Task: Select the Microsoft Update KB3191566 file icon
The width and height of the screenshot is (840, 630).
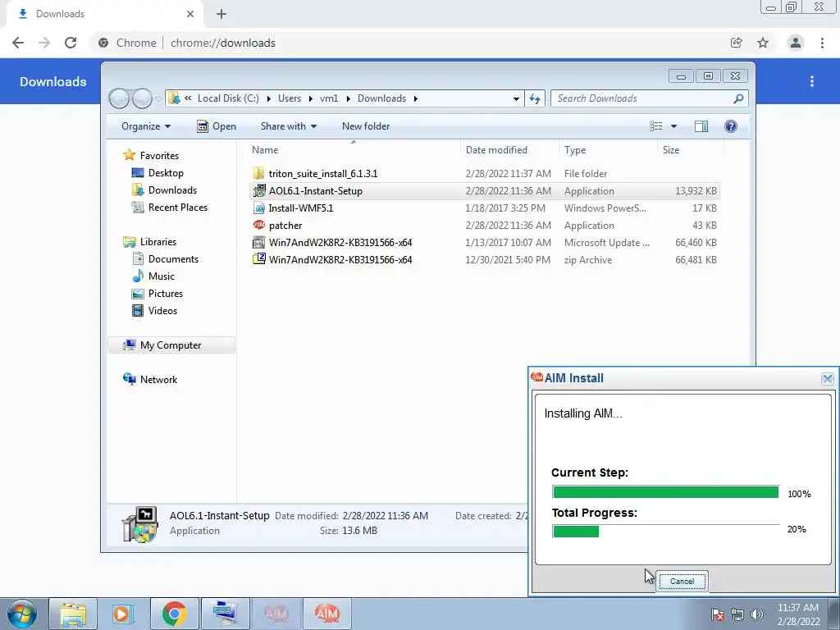Action: tap(258, 242)
